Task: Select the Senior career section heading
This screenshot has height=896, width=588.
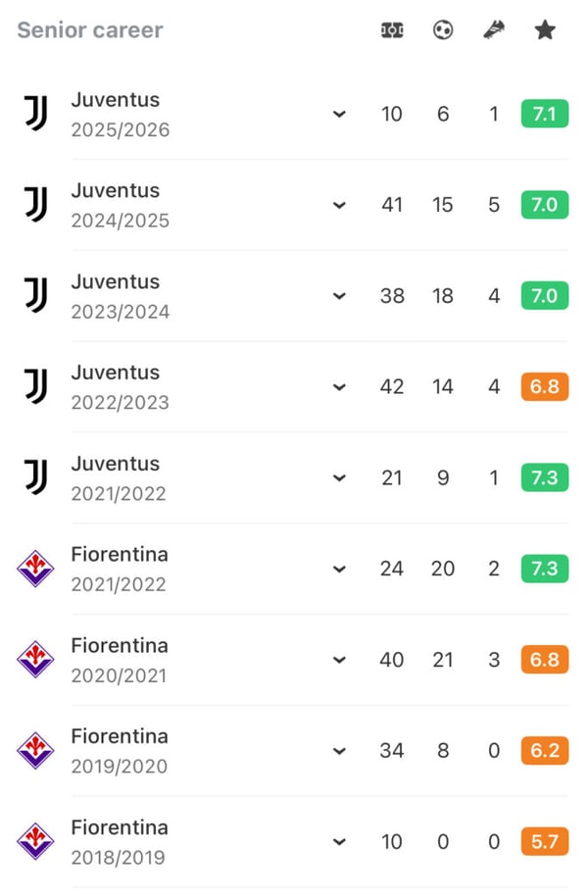Action: [90, 30]
